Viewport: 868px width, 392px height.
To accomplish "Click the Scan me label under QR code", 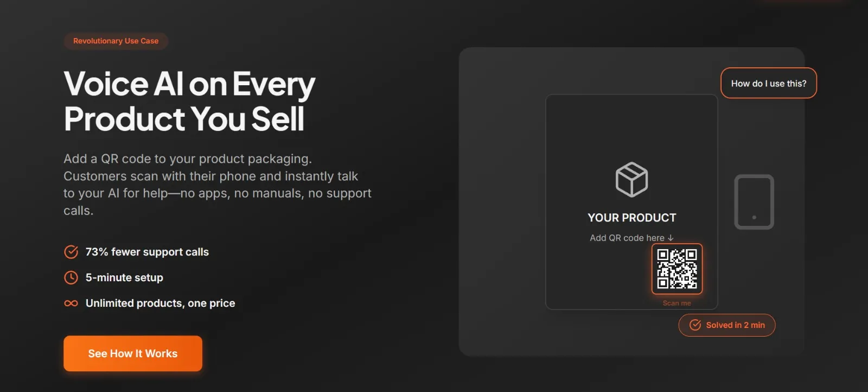I will pyautogui.click(x=677, y=303).
